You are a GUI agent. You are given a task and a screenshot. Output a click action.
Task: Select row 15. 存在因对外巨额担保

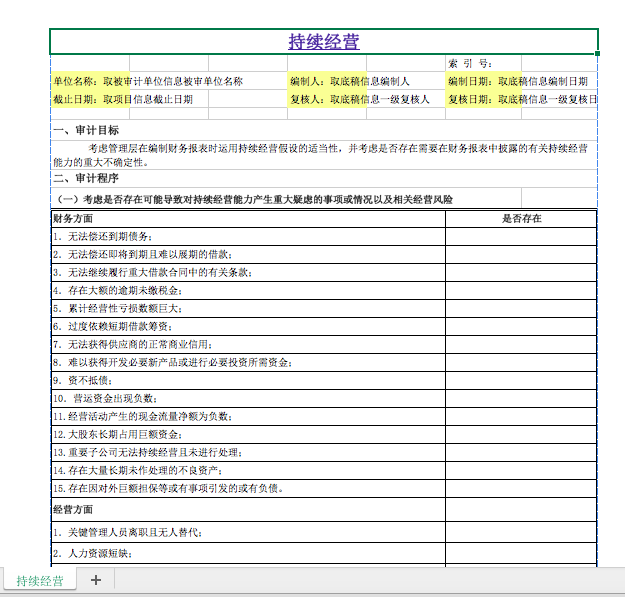(x=248, y=488)
